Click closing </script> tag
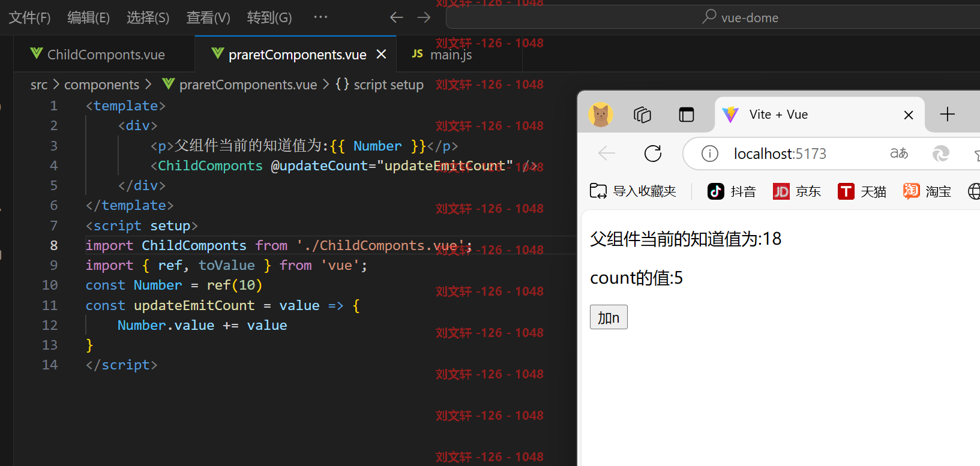 tap(121, 365)
